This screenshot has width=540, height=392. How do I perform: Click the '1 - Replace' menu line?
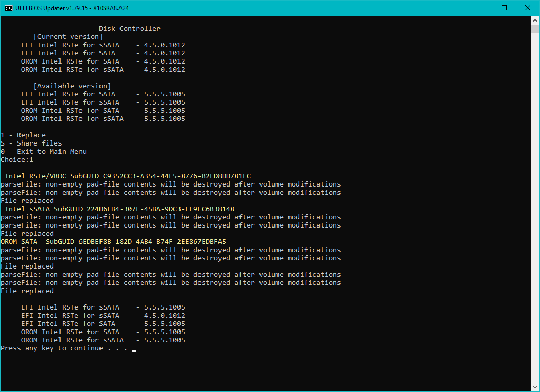(23, 135)
